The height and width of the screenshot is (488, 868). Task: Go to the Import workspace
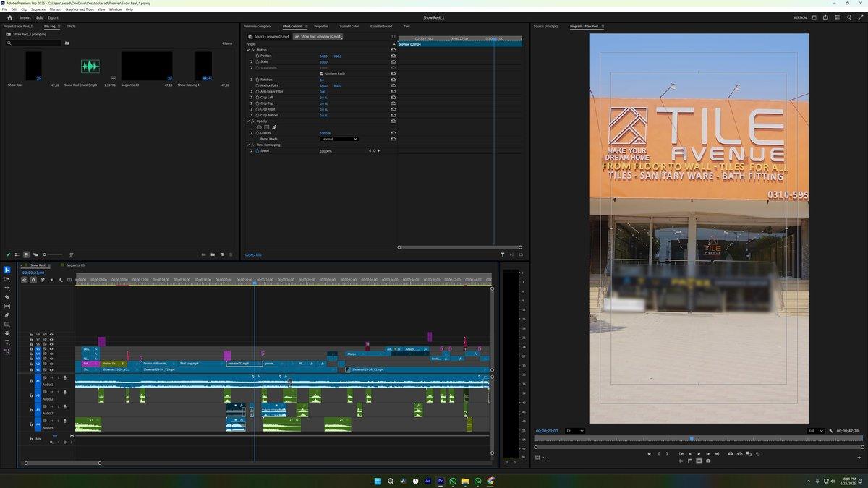(25, 17)
